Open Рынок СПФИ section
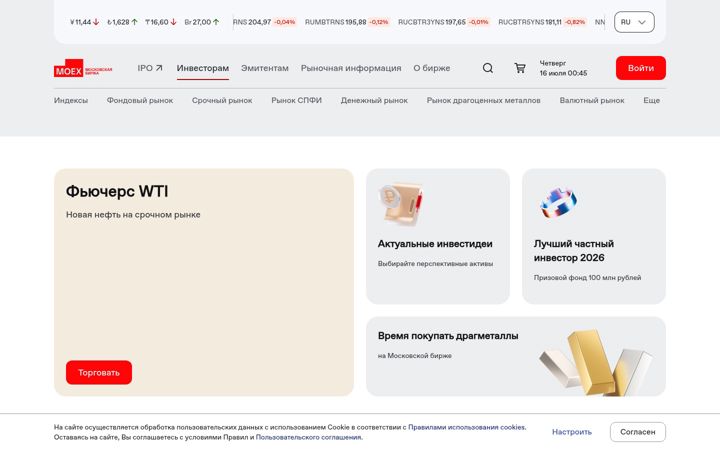 tap(296, 100)
